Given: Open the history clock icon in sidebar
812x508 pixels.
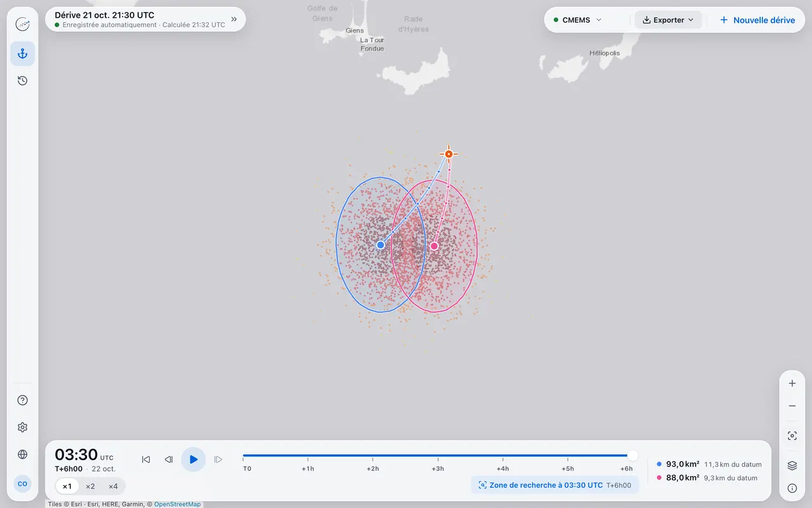Looking at the screenshot, I should point(22,81).
